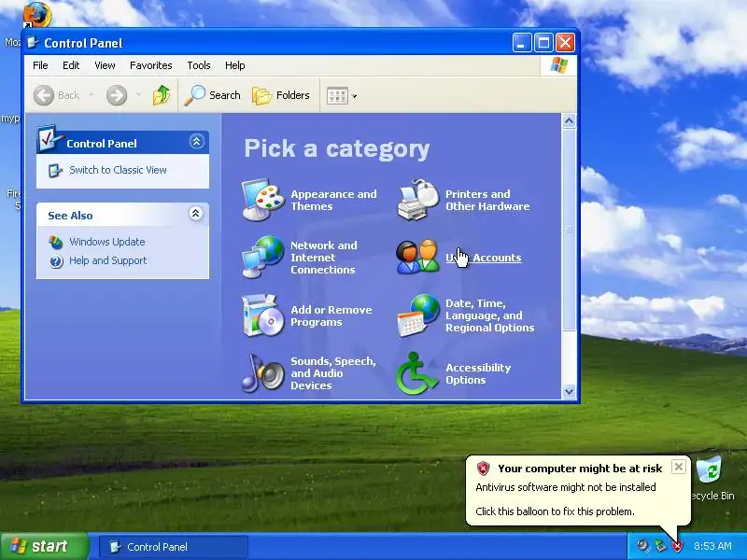Screen dimensions: 747x560
Task: Click the Search magnifier toolbar button
Action: pos(213,95)
